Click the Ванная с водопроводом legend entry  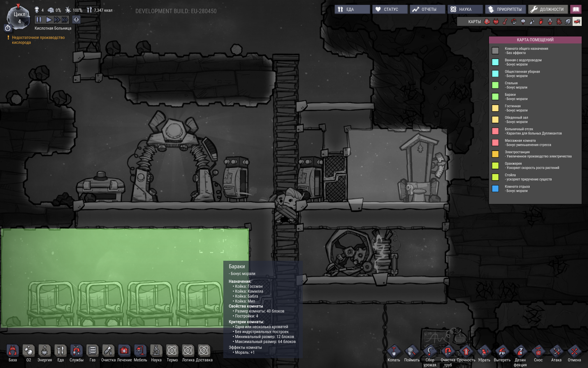coord(523,62)
